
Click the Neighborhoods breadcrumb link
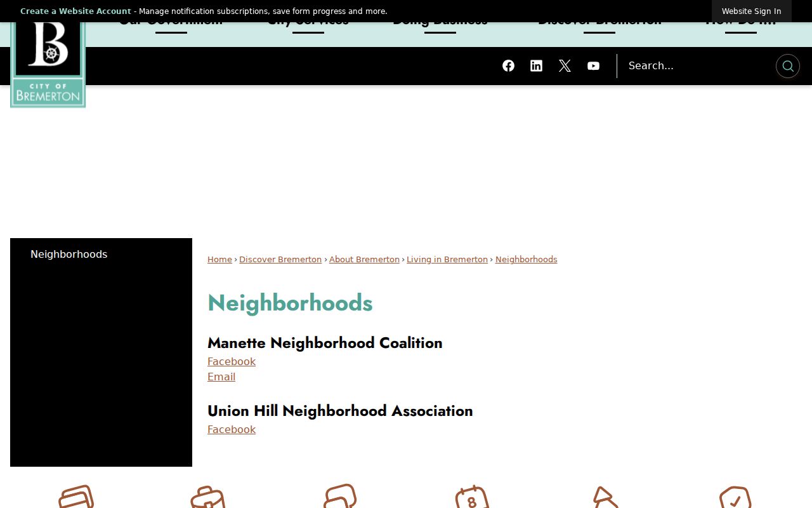point(527,260)
